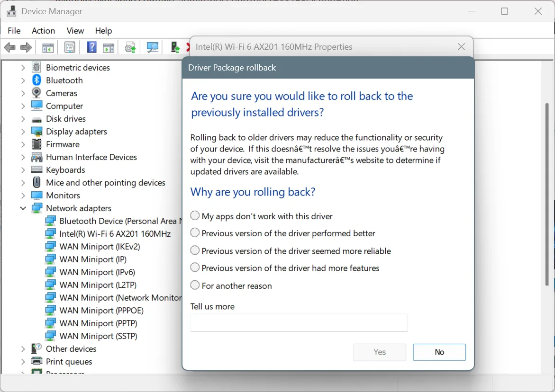Click the 'Tell us more' text field

coord(299,322)
